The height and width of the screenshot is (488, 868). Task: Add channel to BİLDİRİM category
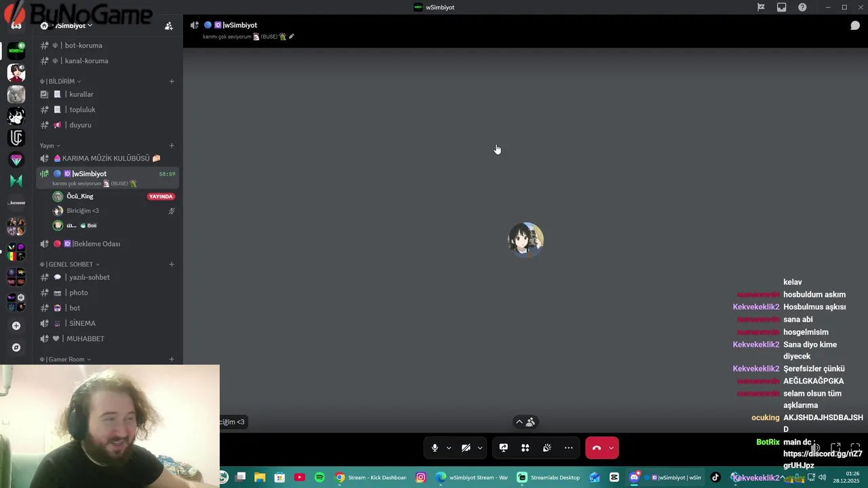[x=172, y=81]
